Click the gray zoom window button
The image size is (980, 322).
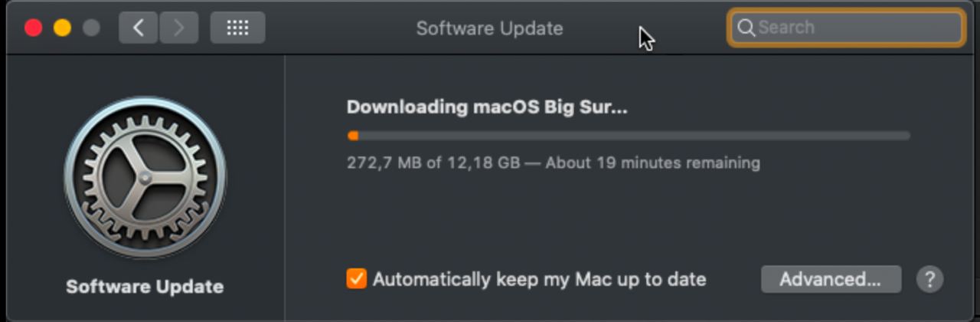[91, 28]
